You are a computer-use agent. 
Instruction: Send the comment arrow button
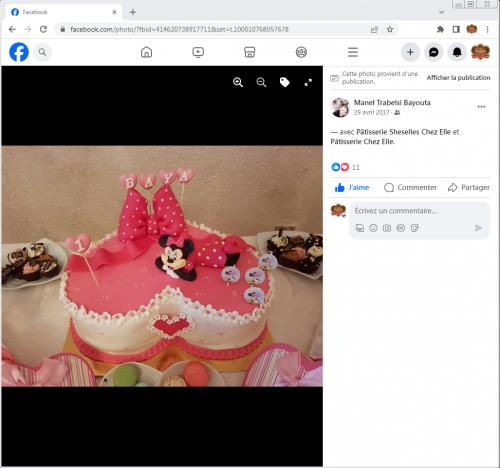(478, 228)
